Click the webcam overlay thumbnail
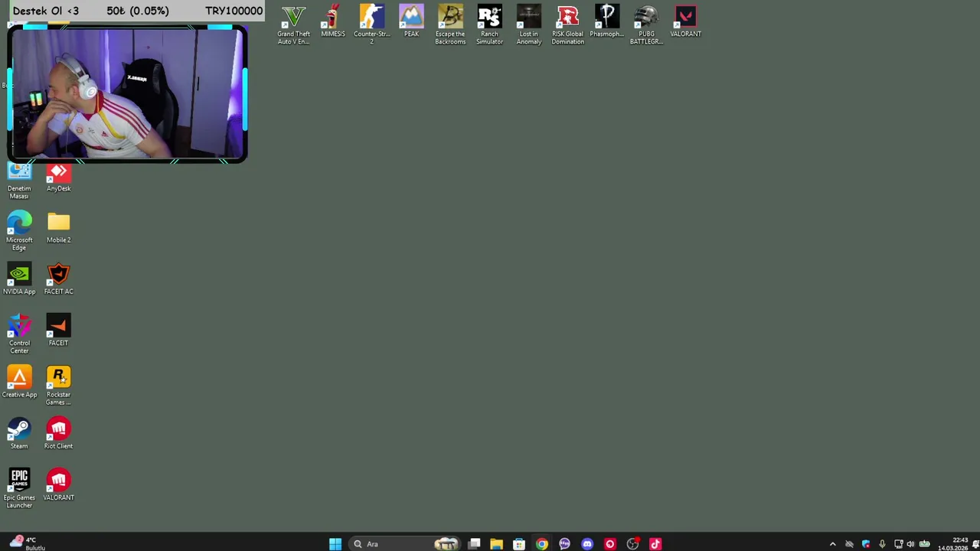This screenshot has width=980, height=551. 127,94
